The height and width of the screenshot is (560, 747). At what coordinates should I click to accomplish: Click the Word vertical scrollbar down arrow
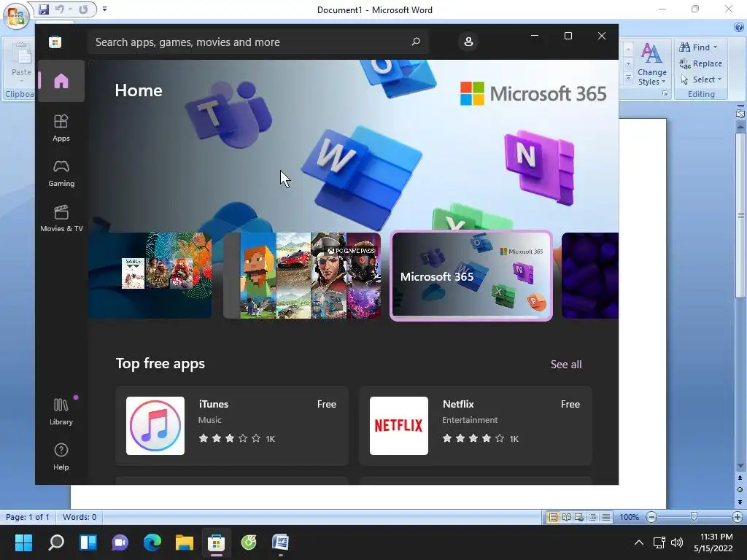(x=740, y=466)
